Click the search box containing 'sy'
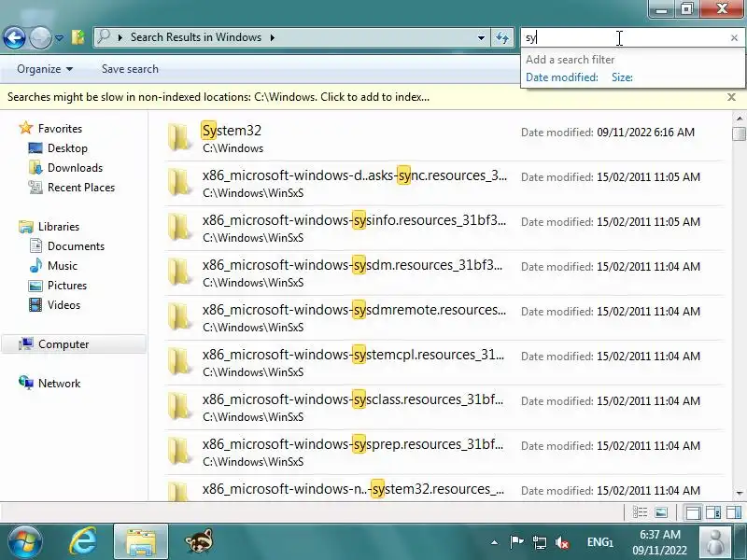 [x=624, y=37]
